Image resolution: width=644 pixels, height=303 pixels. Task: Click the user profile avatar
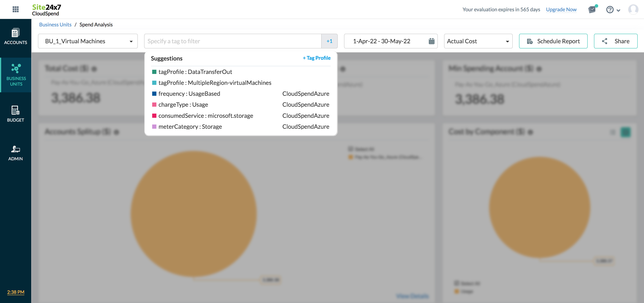tap(633, 10)
